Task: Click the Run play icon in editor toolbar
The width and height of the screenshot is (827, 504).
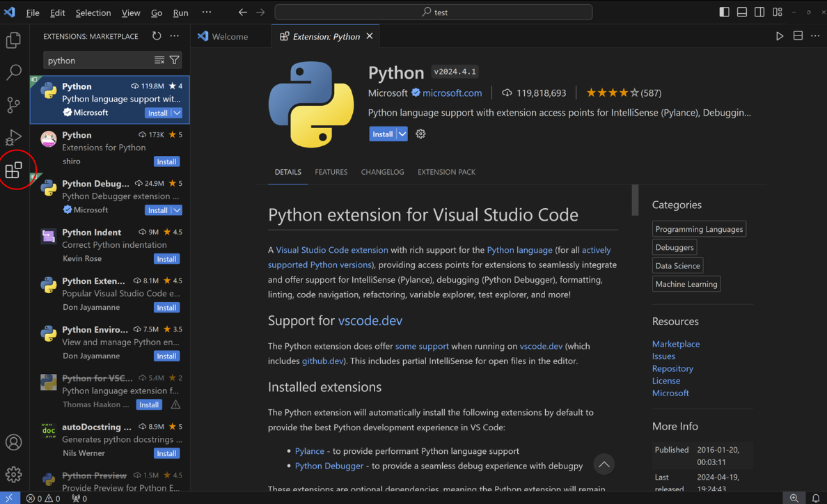Action: [x=780, y=36]
